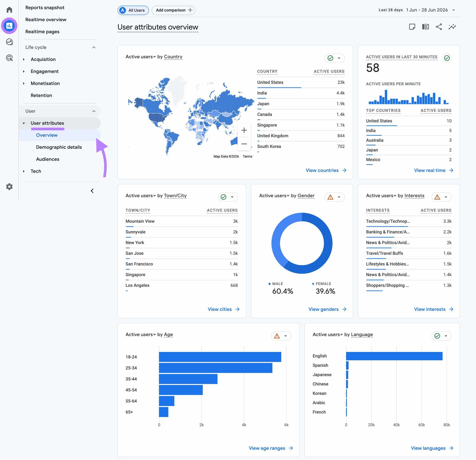Click Map Terms link

pos(248,157)
